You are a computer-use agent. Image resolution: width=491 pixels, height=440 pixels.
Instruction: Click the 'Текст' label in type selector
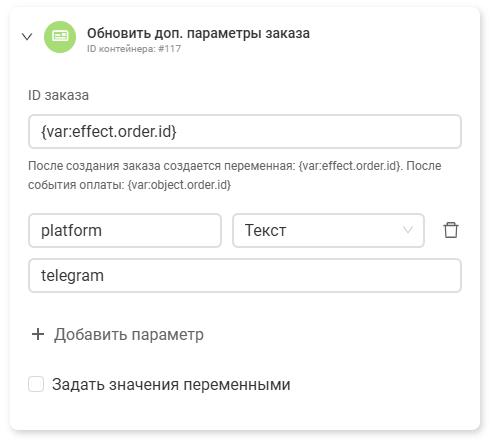(266, 230)
